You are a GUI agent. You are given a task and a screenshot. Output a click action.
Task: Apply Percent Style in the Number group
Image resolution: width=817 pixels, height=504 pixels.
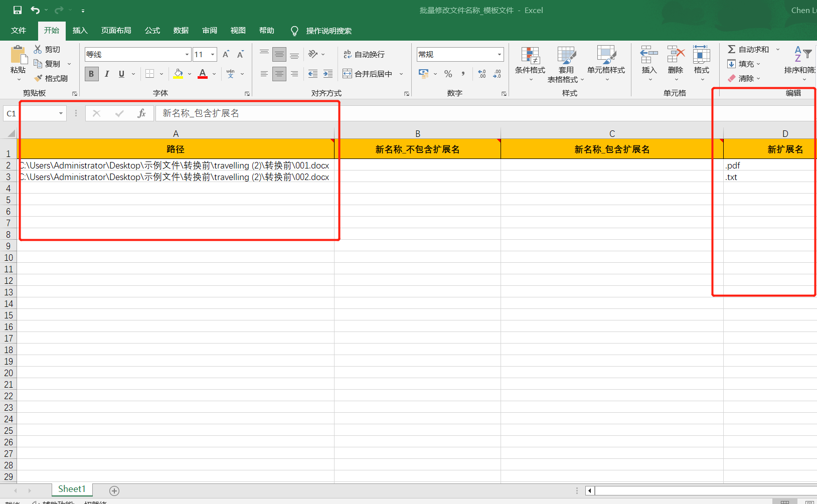tap(448, 74)
